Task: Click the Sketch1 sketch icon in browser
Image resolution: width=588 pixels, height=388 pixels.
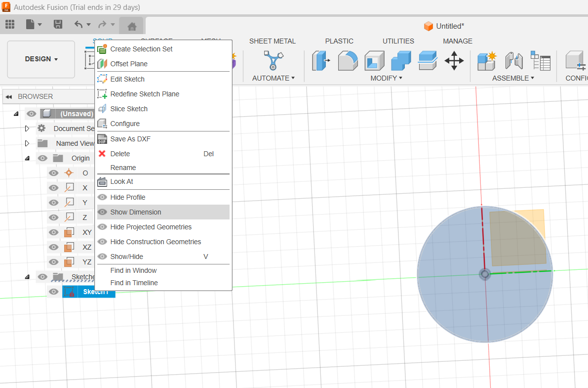Action: tap(69, 292)
